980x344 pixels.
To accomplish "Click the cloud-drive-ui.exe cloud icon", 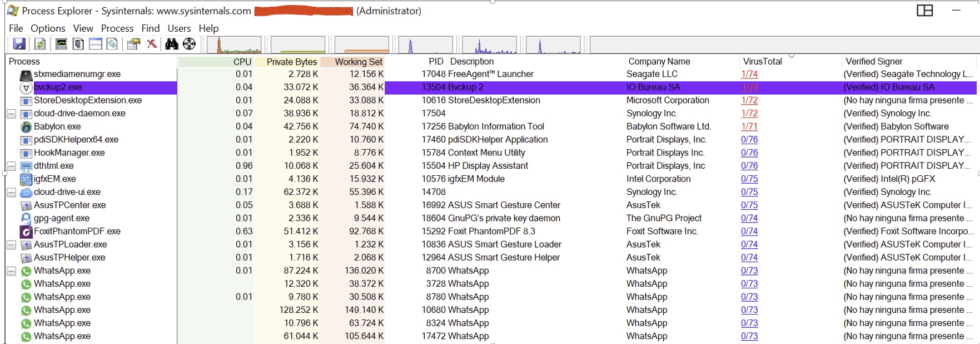I will point(26,193).
